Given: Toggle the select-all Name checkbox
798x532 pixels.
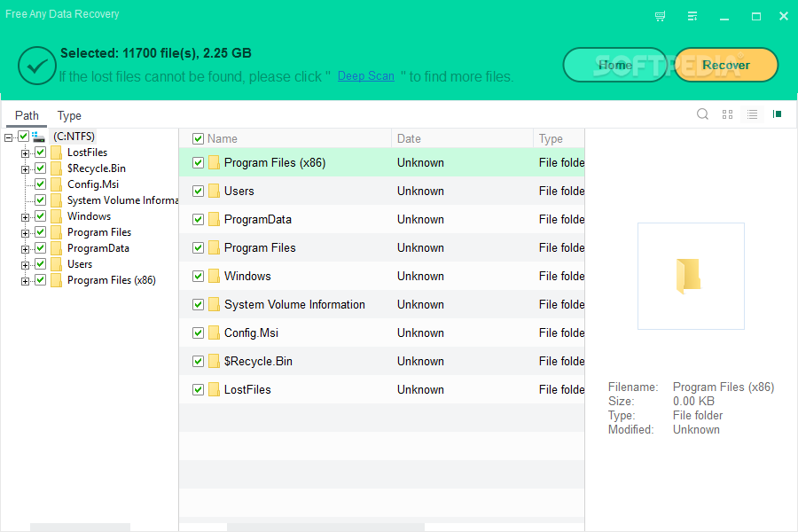Looking at the screenshot, I should pyautogui.click(x=198, y=138).
